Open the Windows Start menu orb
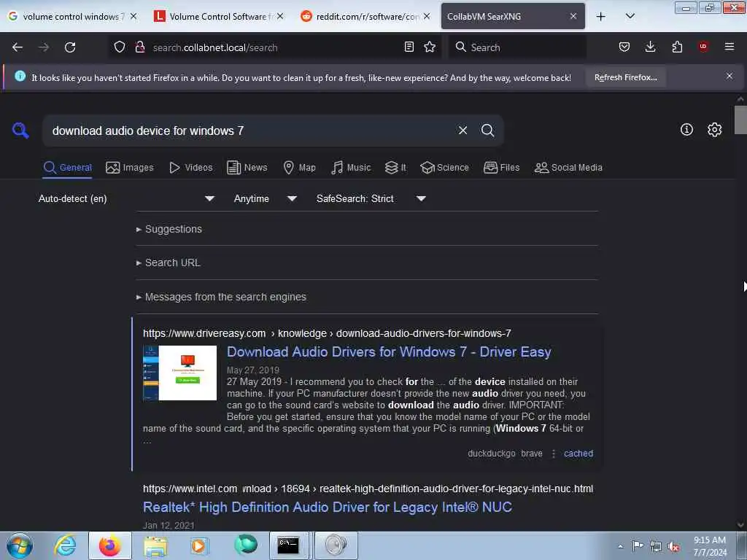This screenshot has width=747, height=560. tap(20, 545)
